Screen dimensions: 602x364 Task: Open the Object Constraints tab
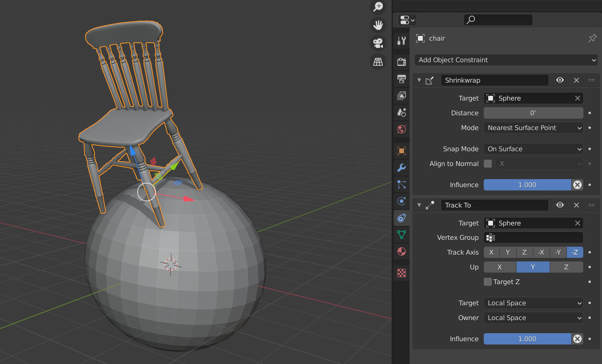point(402,218)
